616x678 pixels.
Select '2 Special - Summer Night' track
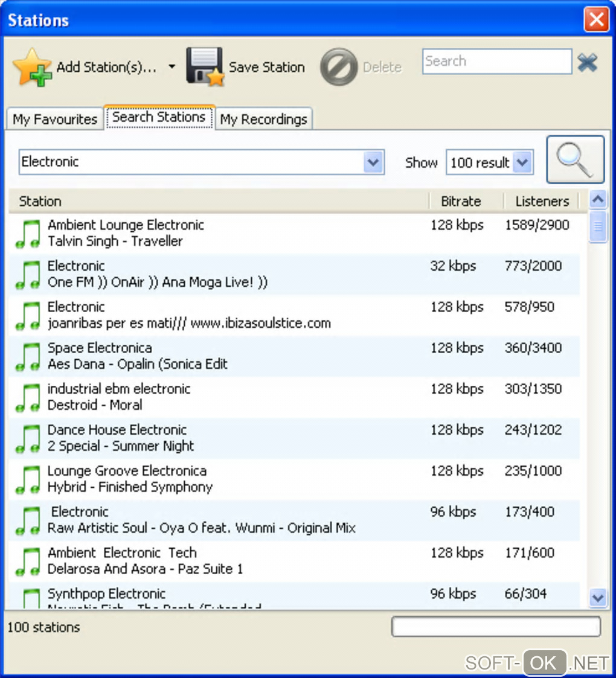(121, 446)
